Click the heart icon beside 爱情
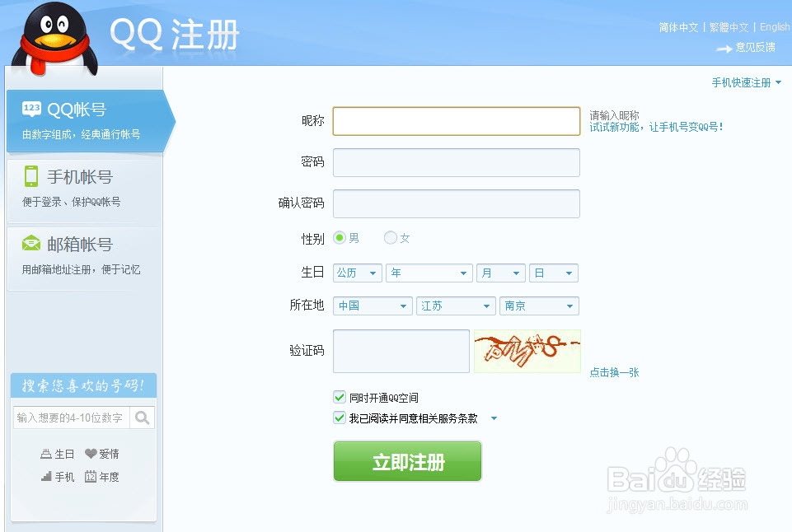792x532 pixels. coord(91,454)
